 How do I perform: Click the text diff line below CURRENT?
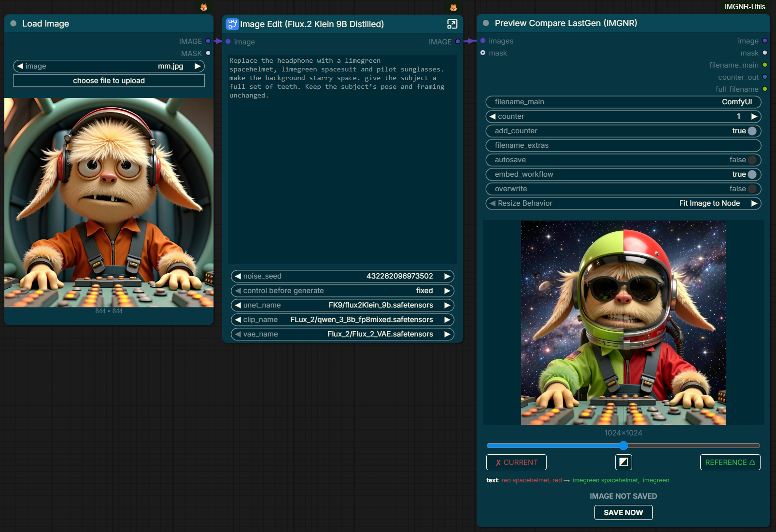578,480
